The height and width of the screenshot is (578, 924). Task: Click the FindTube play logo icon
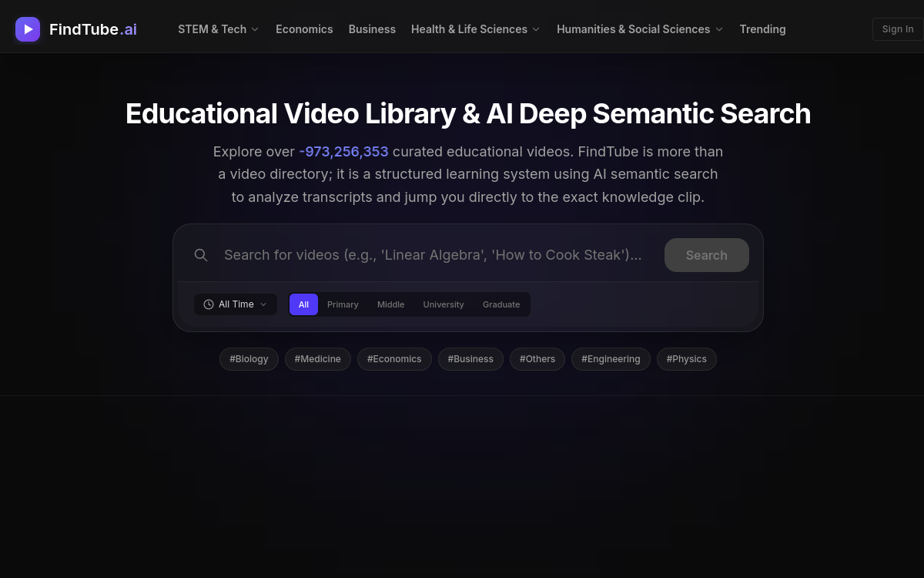pos(28,29)
